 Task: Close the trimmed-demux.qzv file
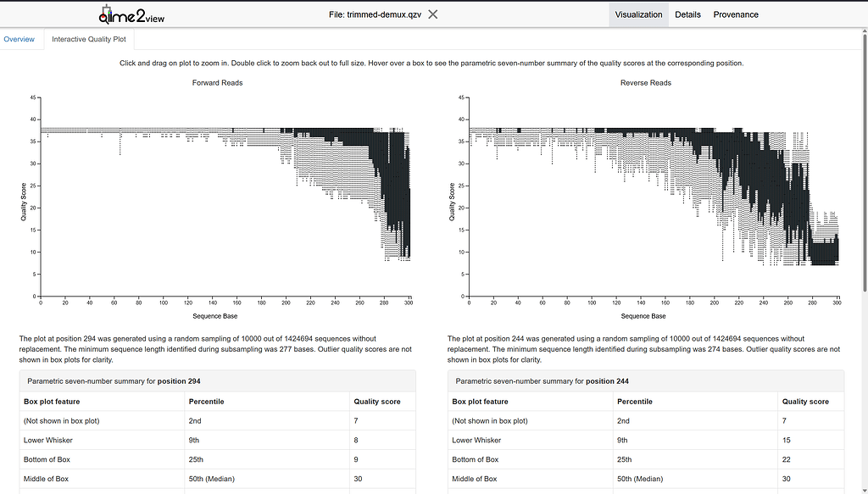(x=432, y=14)
